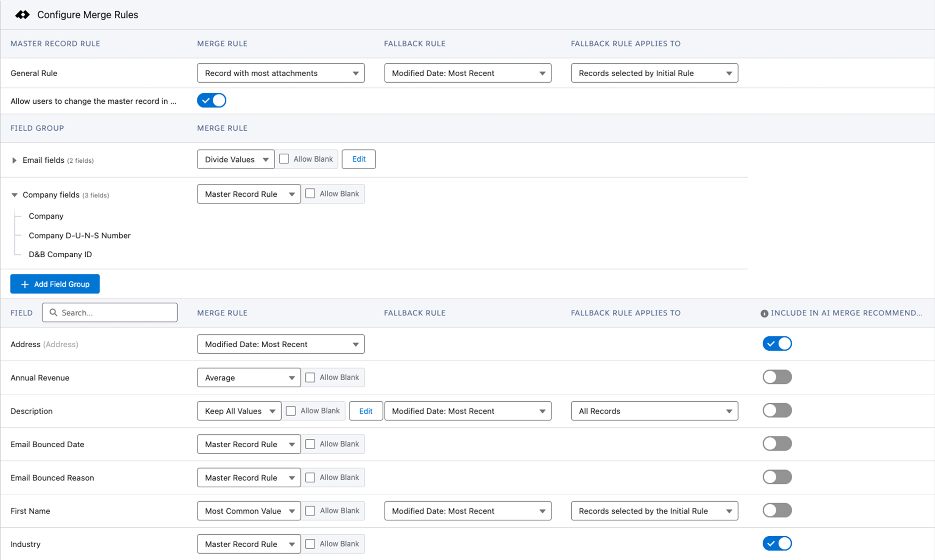Viewport: 935px width, 560px height.
Task: Click Edit button in Description row
Action: 366,411
